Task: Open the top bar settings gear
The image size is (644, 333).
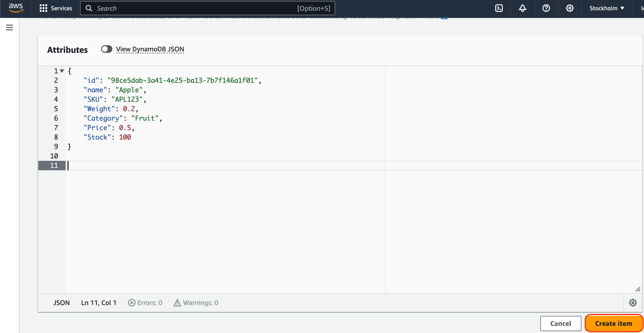Action: 570,8
